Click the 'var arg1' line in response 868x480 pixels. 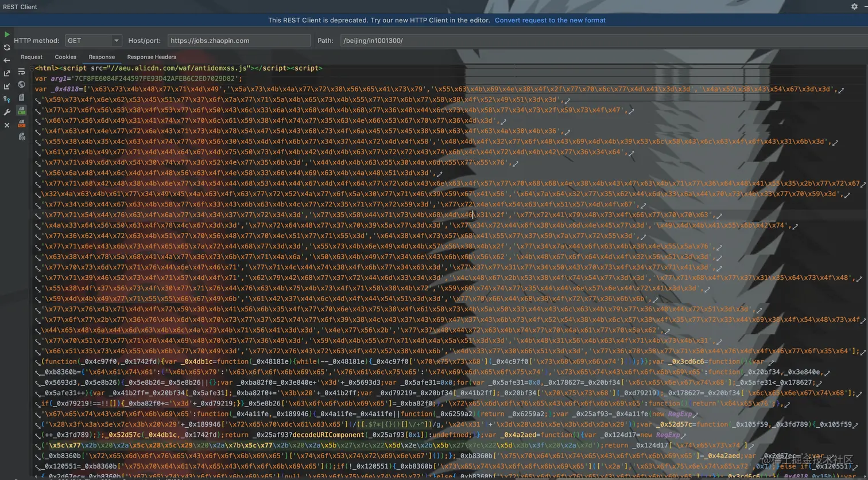[x=138, y=79]
